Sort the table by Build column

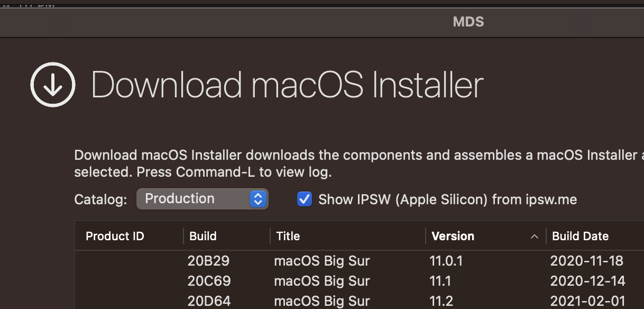pyautogui.click(x=203, y=236)
